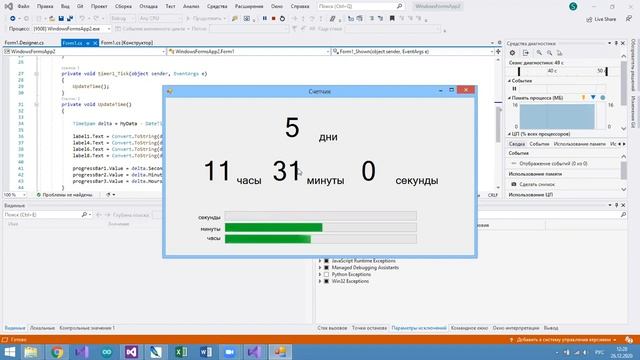Select Использование памяти tab in diagnostics
This screenshot has height=360, width=640.
click(x=580, y=144)
